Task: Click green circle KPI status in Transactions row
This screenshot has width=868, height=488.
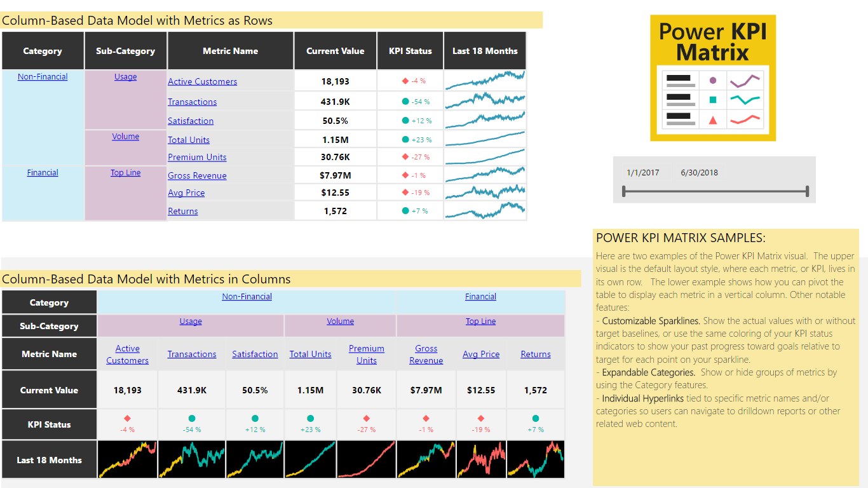Action: click(405, 102)
